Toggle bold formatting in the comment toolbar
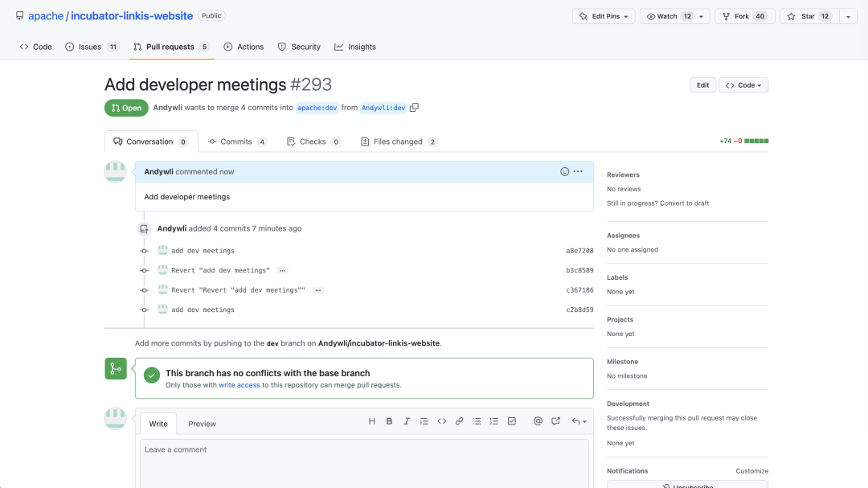 click(389, 421)
